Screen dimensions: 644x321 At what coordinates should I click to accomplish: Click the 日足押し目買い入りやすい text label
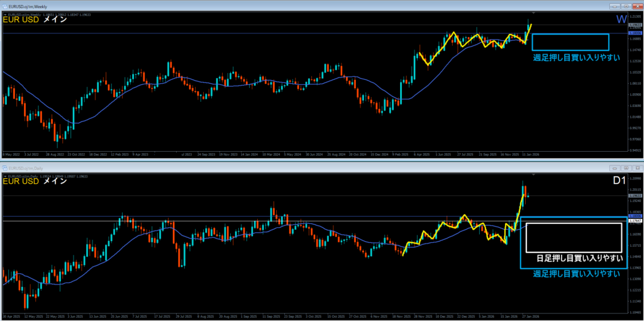tap(579, 258)
